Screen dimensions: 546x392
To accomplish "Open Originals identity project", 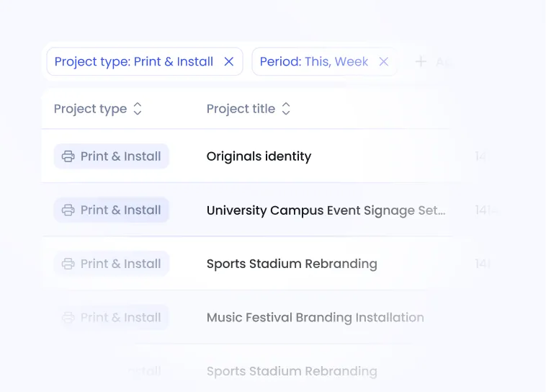I will click(259, 156).
